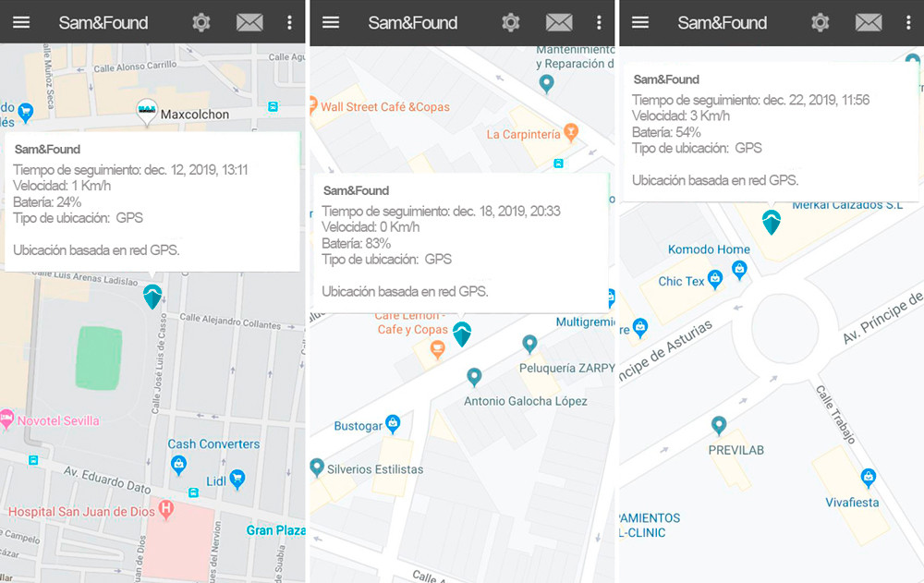Select Antonio Galocha López pin
924x583 pixels.
click(x=474, y=377)
